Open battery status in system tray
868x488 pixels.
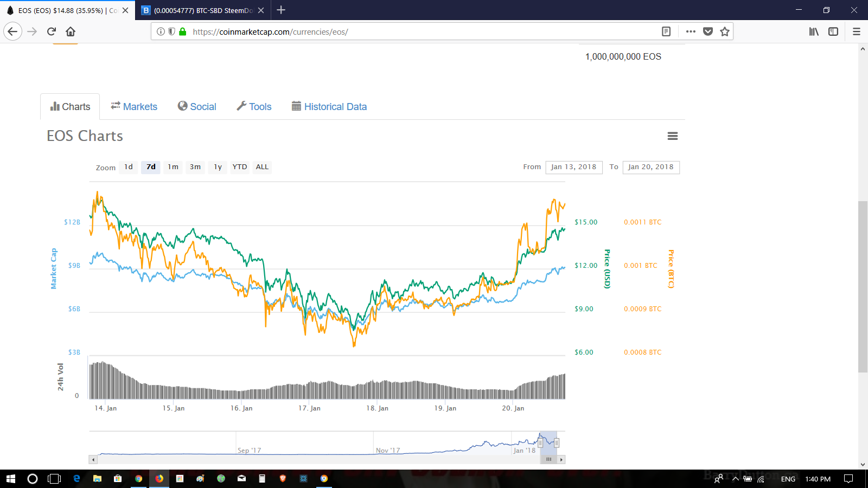[748, 479]
